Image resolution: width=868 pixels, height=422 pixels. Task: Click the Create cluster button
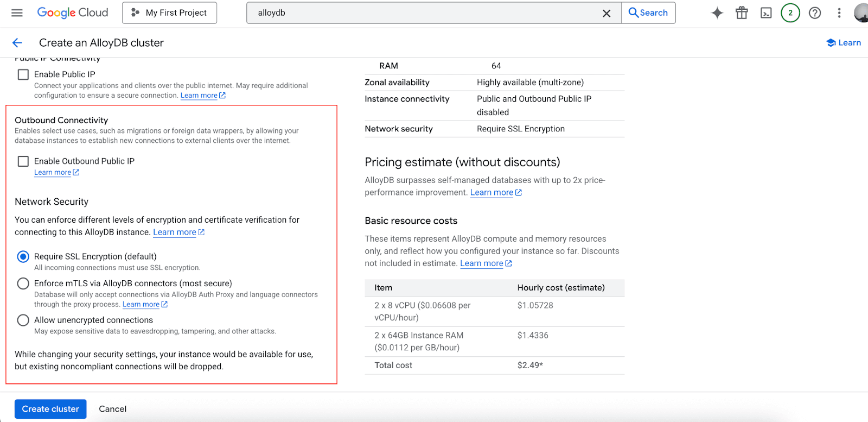[x=50, y=409]
